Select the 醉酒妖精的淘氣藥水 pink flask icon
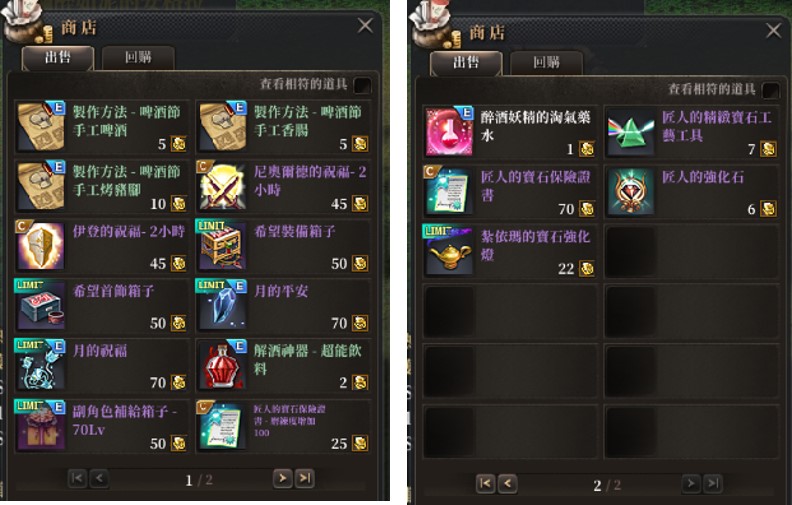Viewport: 792px width, 505px height. point(450,131)
